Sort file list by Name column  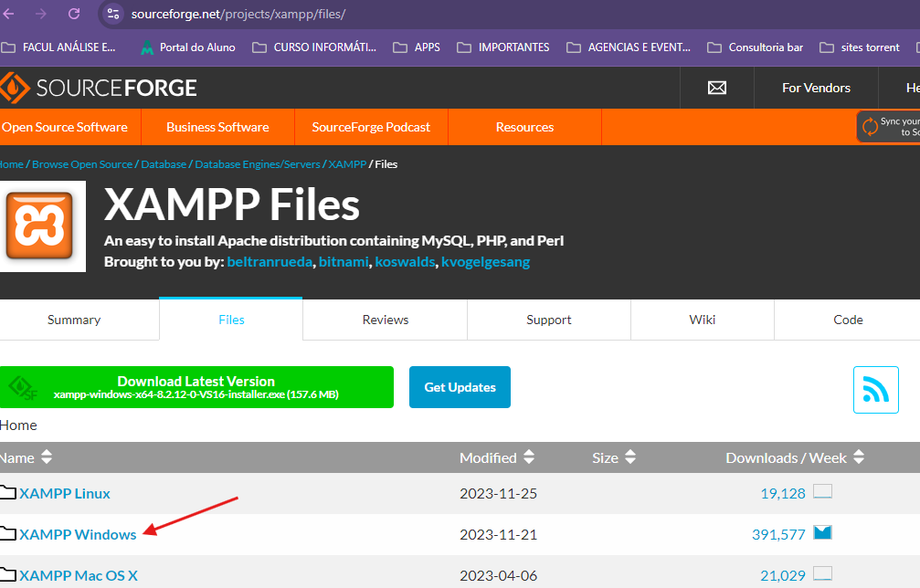point(26,457)
